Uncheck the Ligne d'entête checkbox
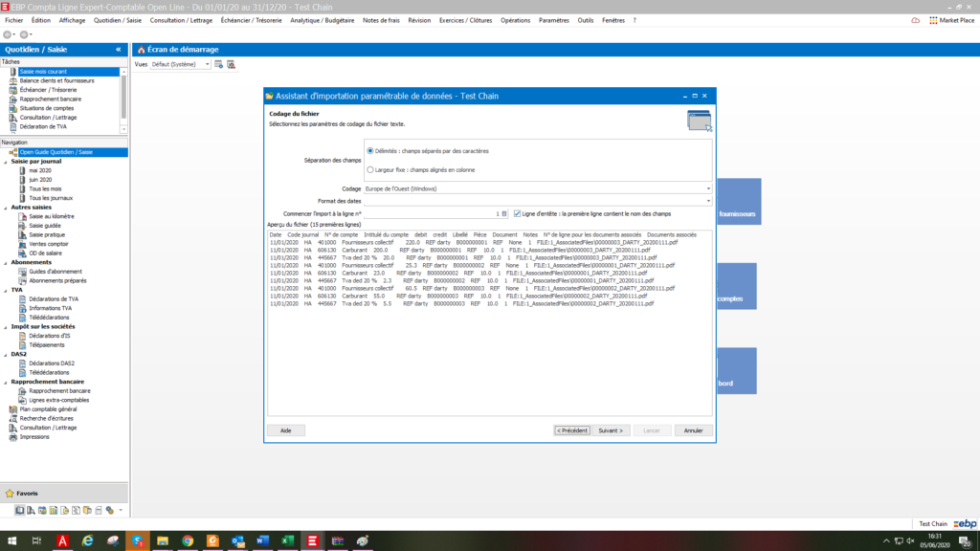980x551 pixels. point(518,213)
